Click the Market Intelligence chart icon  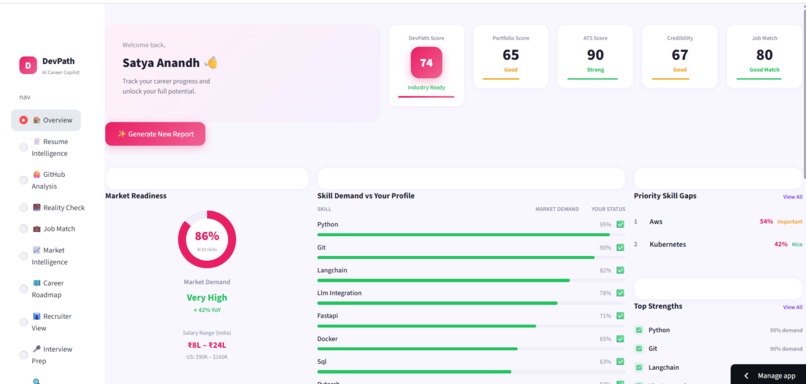36,250
